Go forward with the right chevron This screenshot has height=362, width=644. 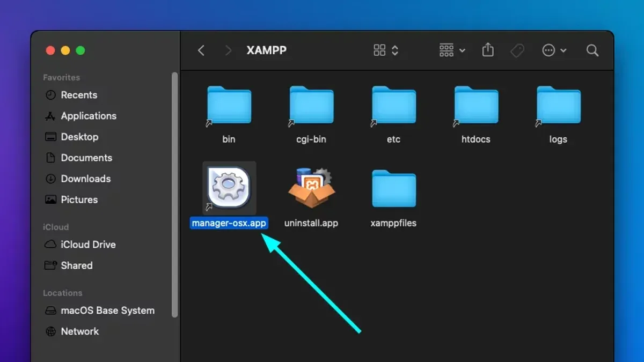228,50
